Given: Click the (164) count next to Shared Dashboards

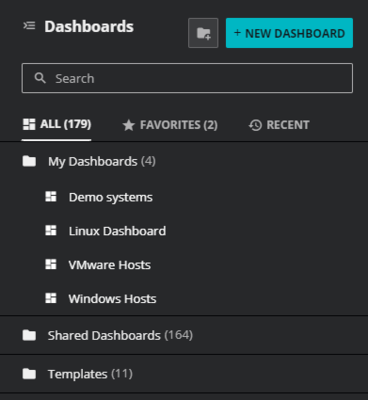Looking at the screenshot, I should tap(178, 335).
